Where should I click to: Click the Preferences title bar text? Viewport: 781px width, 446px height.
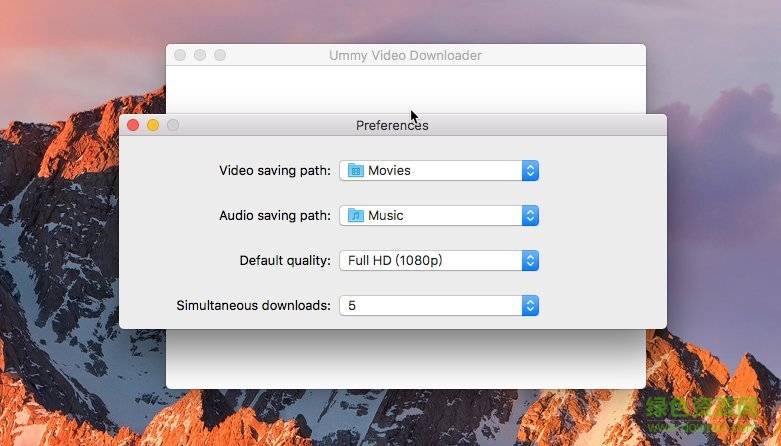tap(392, 126)
